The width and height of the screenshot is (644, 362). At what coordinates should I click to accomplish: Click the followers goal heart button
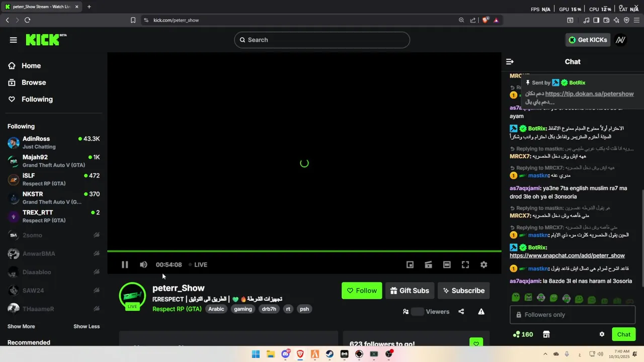(x=476, y=343)
